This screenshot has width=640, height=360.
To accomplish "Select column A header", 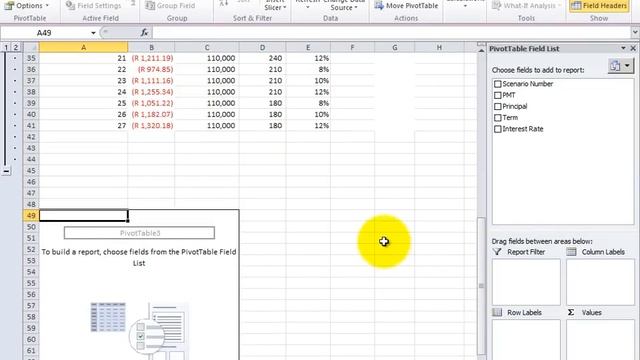I will (x=83, y=47).
